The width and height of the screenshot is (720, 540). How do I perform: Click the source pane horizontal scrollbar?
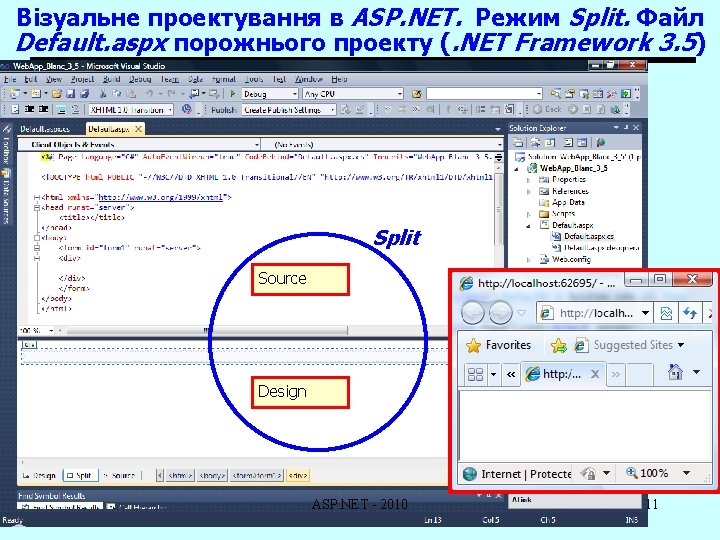point(207,330)
